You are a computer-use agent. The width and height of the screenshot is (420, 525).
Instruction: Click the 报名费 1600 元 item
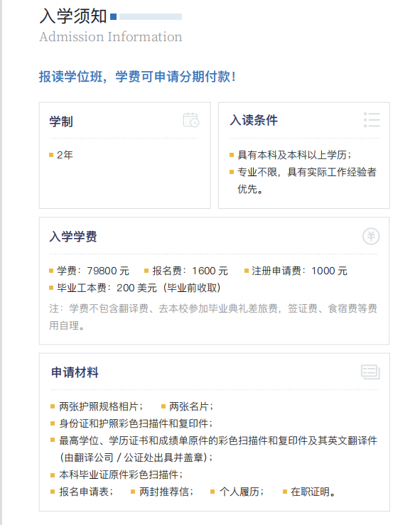tap(190, 271)
